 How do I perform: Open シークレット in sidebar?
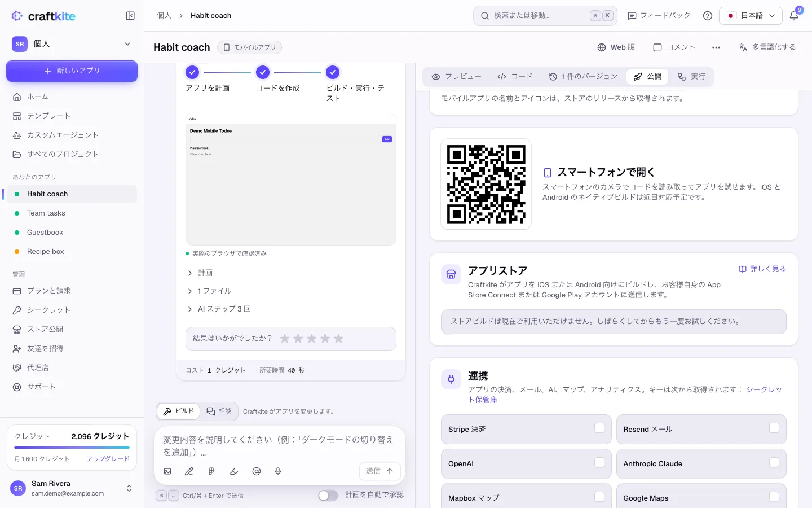click(72, 310)
